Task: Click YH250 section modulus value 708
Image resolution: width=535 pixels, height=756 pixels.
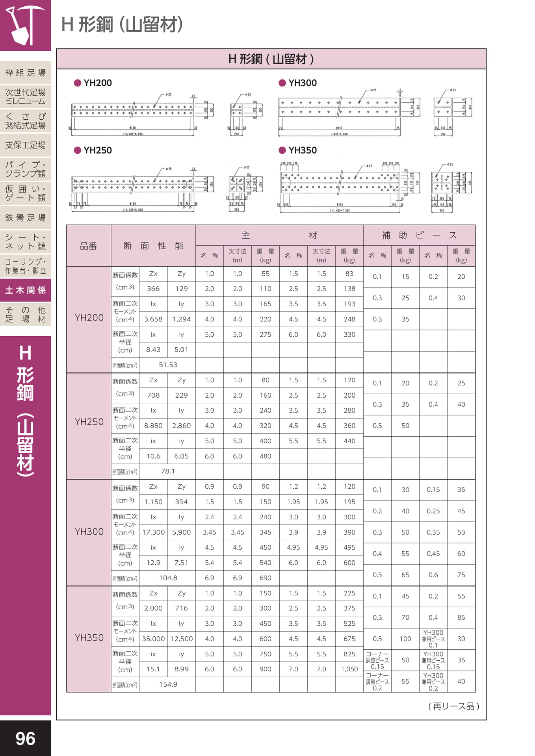Action: [x=153, y=395]
